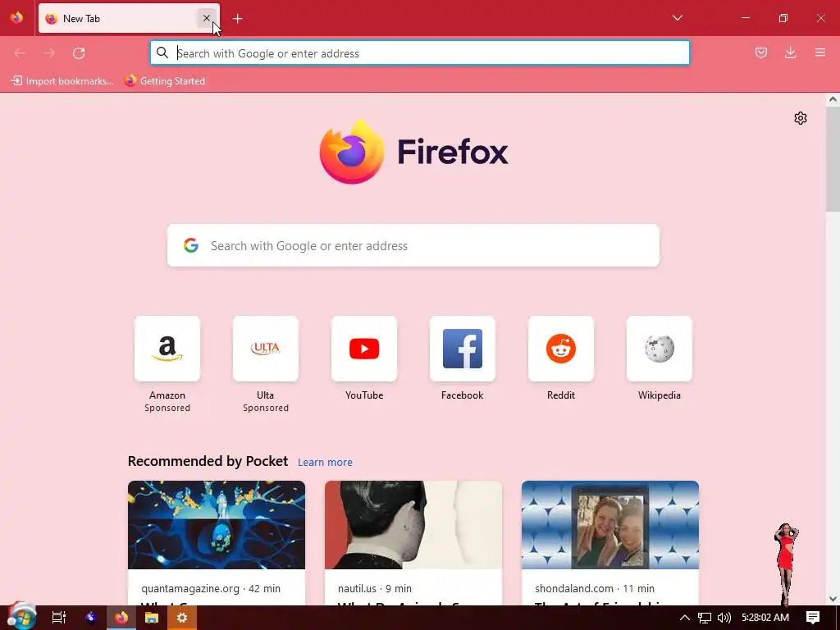Open the Downloads toolbar icon
Screen dimensions: 840x630
pos(790,52)
